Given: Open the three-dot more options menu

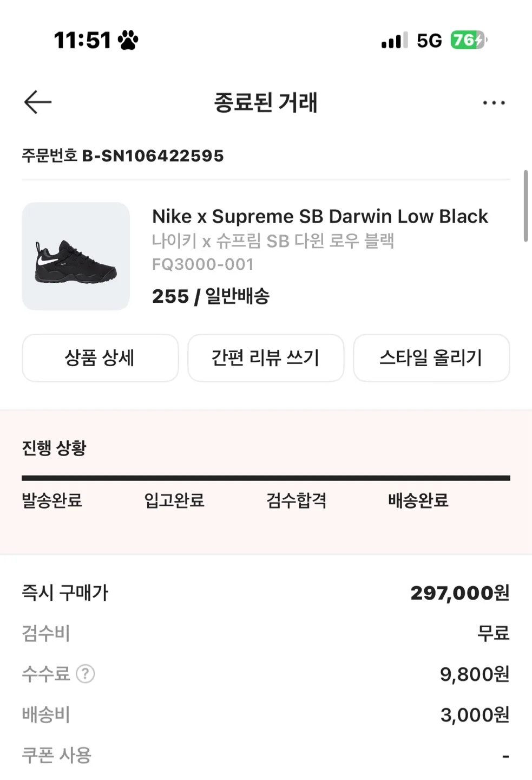Looking at the screenshot, I should tap(494, 102).
